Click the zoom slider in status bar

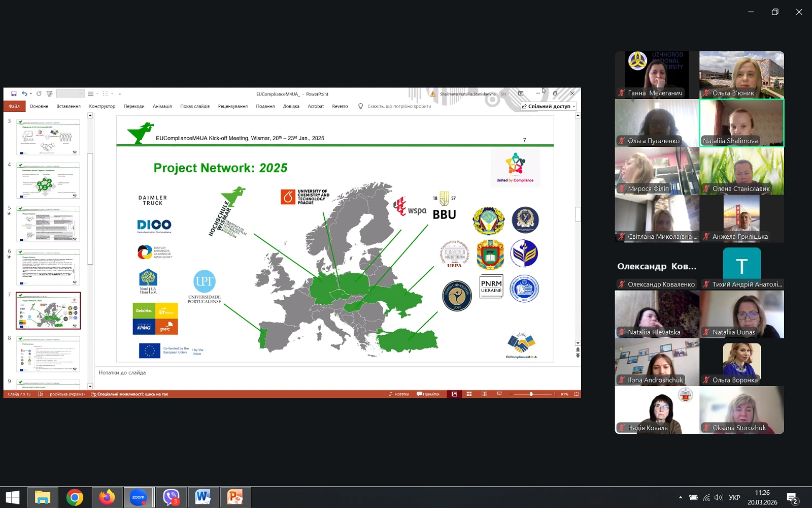coord(531,394)
